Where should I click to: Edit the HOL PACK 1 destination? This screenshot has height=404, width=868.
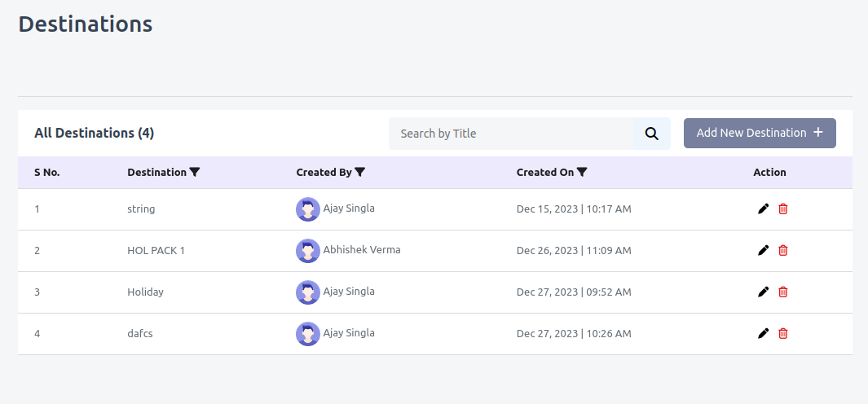tap(764, 250)
